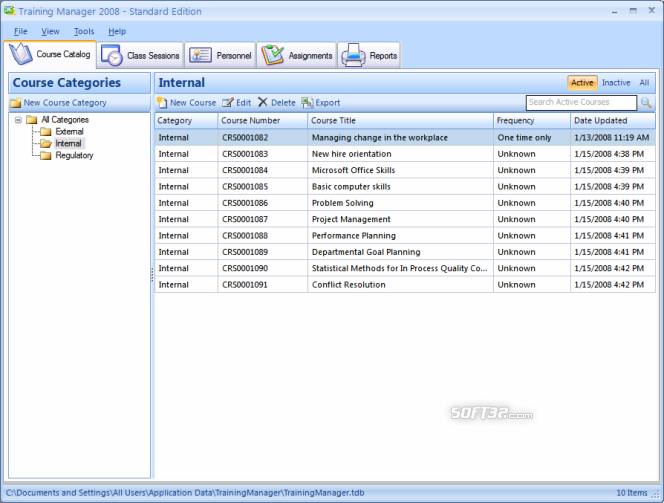The width and height of the screenshot is (664, 503).
Task: Sort by the Frequency column header
Action: coord(532,121)
